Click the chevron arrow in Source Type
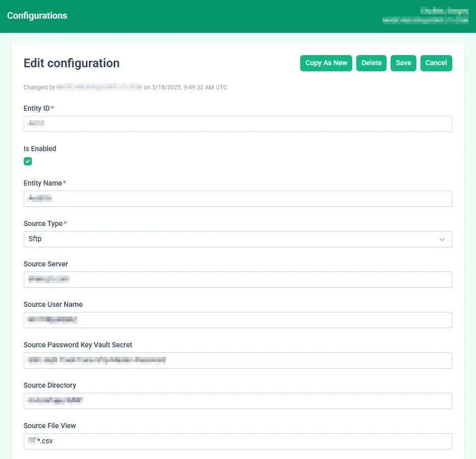The image size is (476, 459). [x=442, y=239]
